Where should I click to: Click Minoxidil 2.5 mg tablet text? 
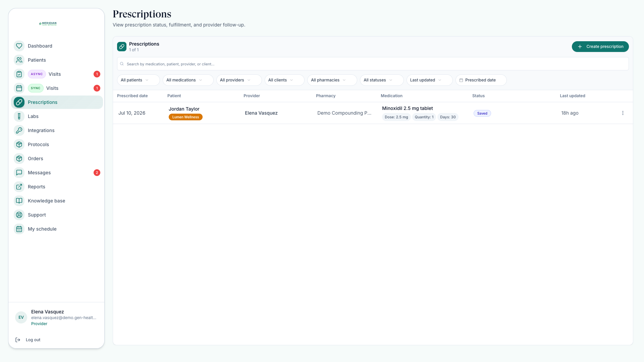tap(407, 108)
